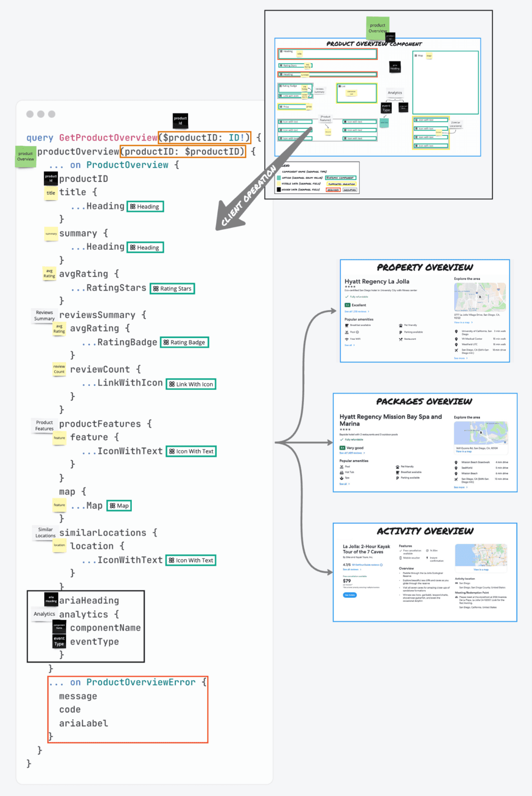This screenshot has height=796, width=532.
Task: Click the Heading component badge under summary
Action: pyautogui.click(x=145, y=247)
